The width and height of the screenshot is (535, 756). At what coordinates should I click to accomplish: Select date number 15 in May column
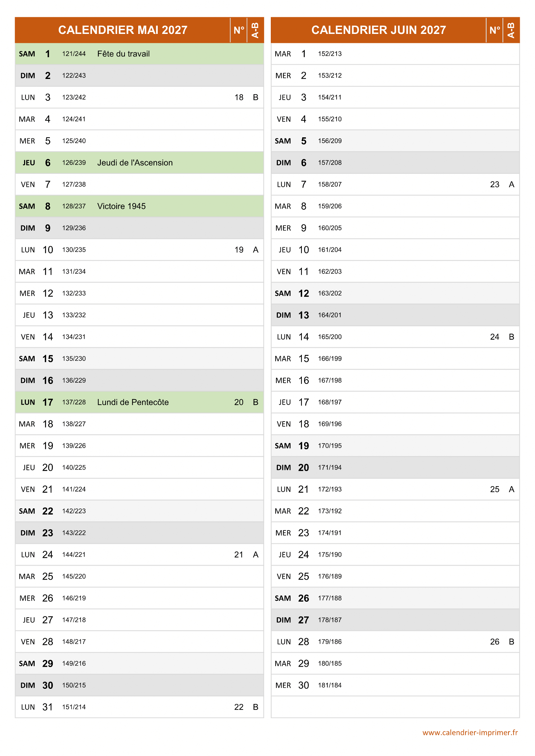(x=48, y=359)
